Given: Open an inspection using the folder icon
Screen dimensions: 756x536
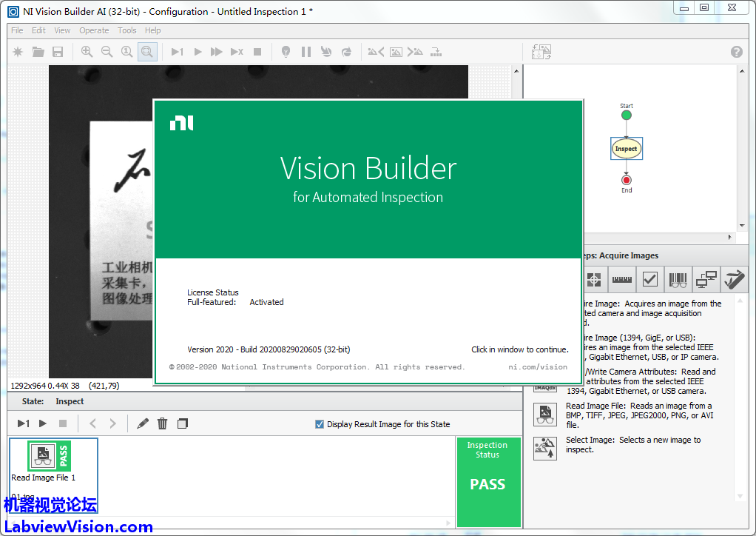Looking at the screenshot, I should 38,52.
